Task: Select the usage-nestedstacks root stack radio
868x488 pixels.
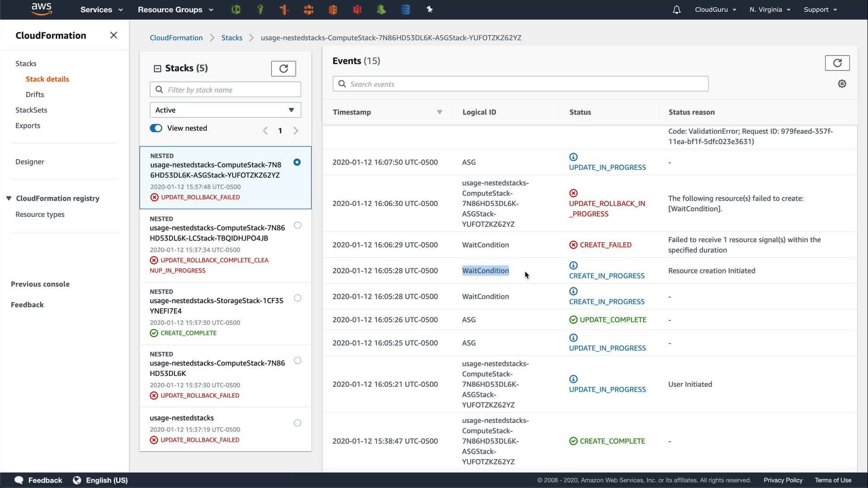Action: pos(297,423)
